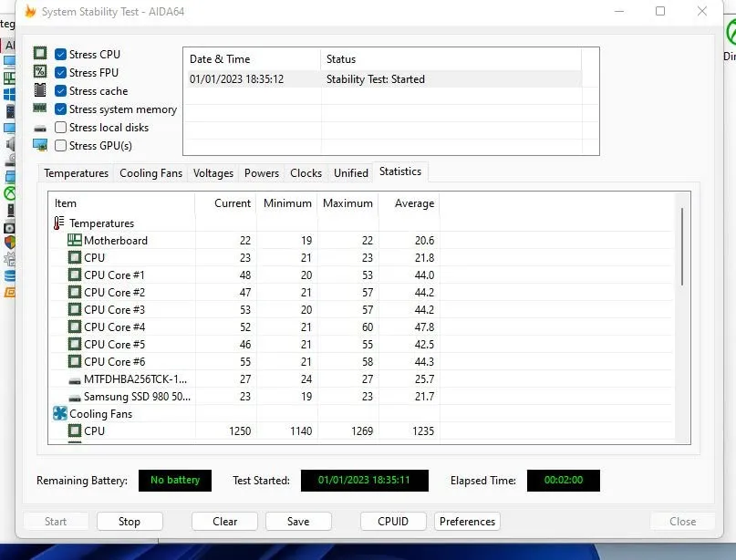Click the Item column header
The width and height of the screenshot is (736, 560).
pyautogui.click(x=121, y=203)
